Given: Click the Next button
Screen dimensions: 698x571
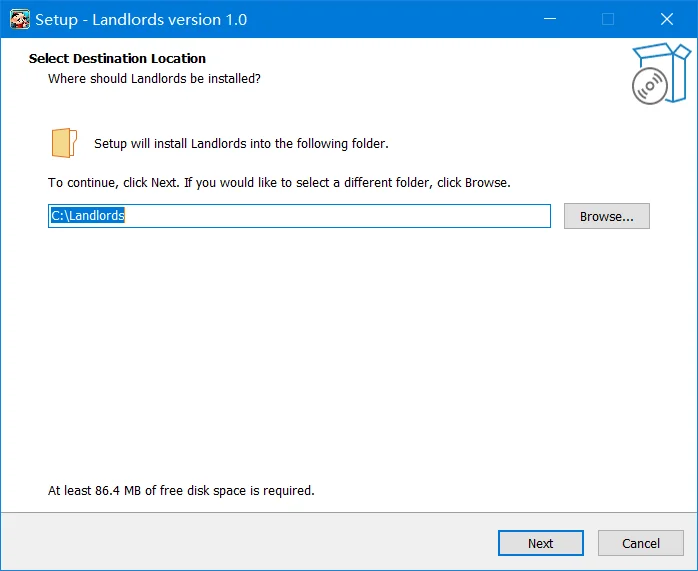Looking at the screenshot, I should click(x=540, y=543).
